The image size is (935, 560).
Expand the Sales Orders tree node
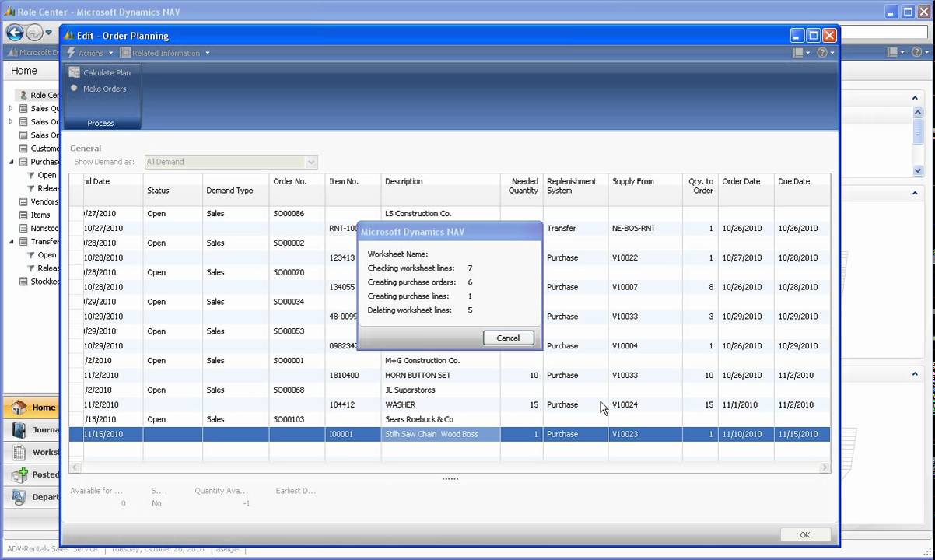tap(11, 121)
